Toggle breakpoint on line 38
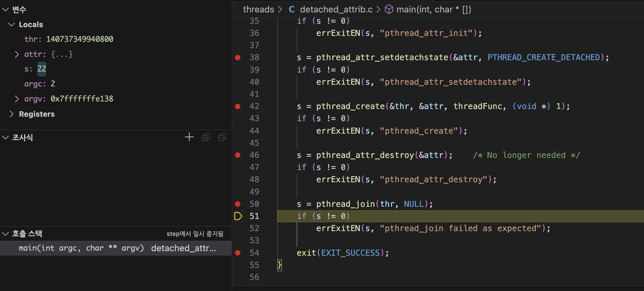Screen dimensions: 644x291 pos(238,58)
